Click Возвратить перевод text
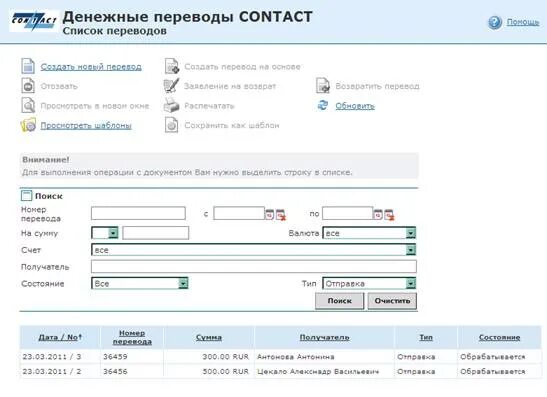This screenshot has height=397, width=547. 377,86
